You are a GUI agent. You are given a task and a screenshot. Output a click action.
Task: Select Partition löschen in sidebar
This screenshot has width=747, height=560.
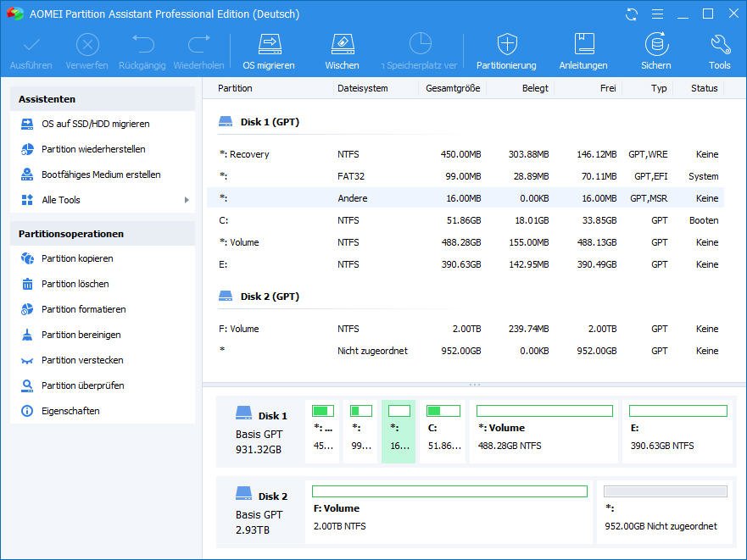click(x=75, y=284)
